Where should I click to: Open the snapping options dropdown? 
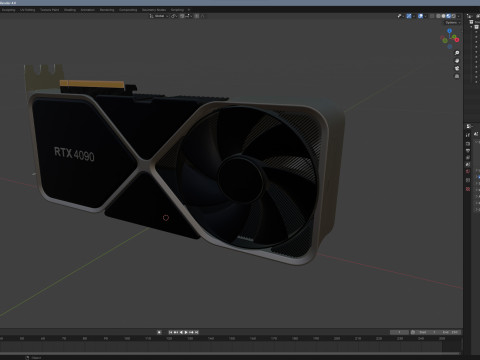(188, 16)
